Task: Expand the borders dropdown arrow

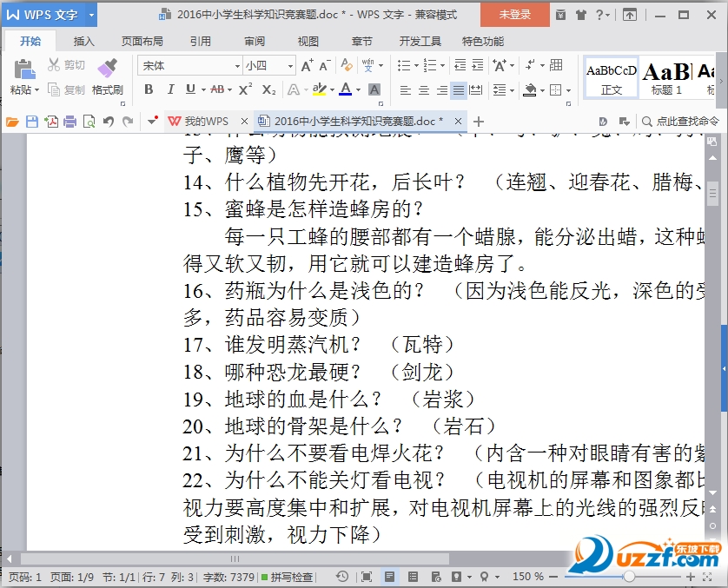Action: tap(569, 90)
